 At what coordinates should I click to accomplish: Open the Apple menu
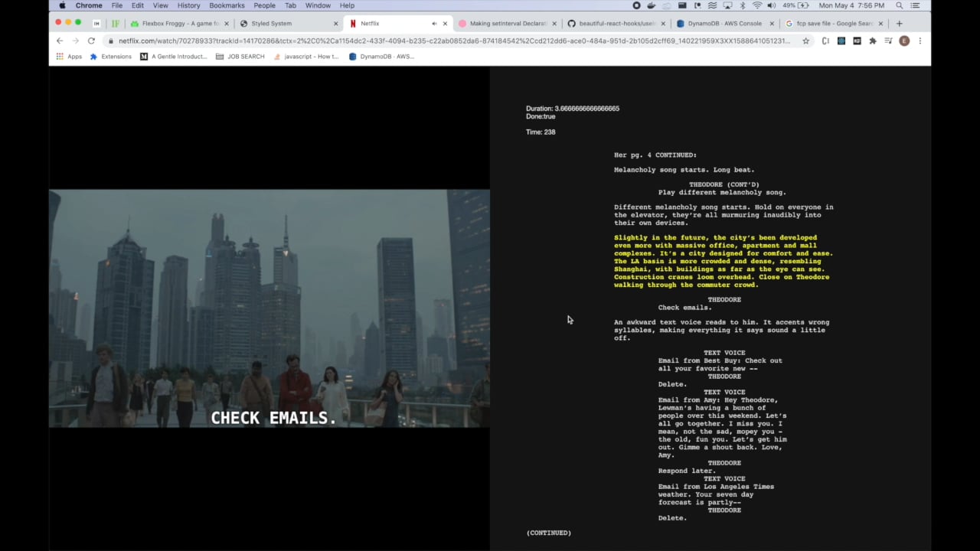click(x=61, y=5)
